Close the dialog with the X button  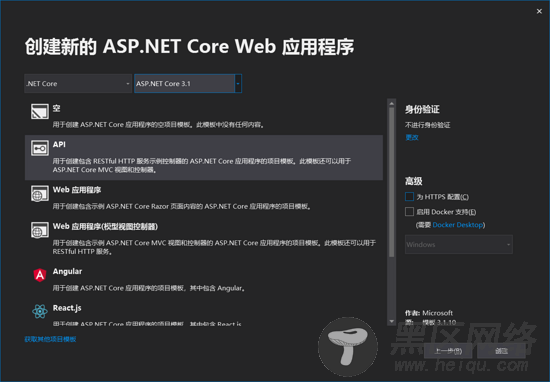tap(539, 11)
